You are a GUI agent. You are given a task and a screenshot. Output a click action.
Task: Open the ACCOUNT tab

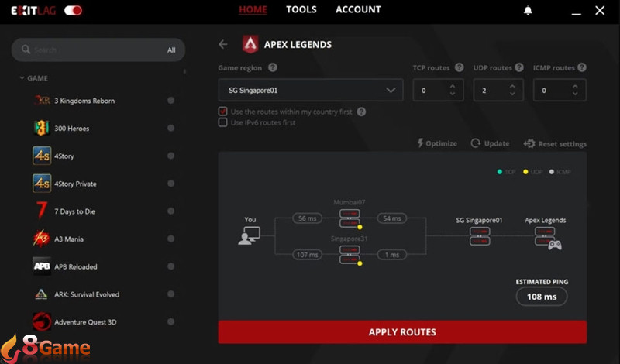coord(358,10)
